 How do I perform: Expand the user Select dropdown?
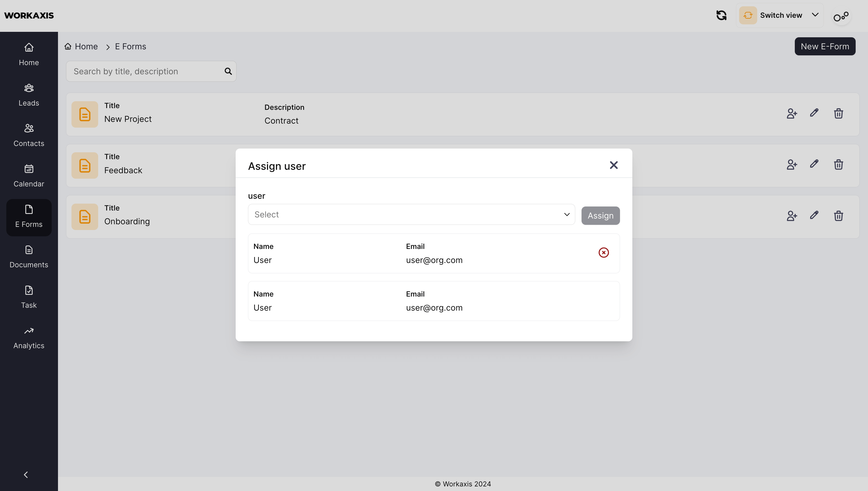[x=411, y=215]
